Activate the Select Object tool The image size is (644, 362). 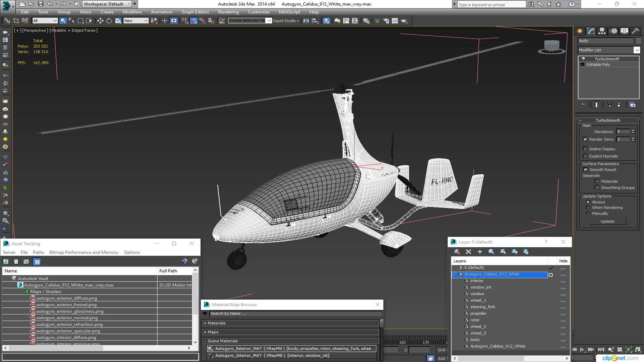(63, 21)
